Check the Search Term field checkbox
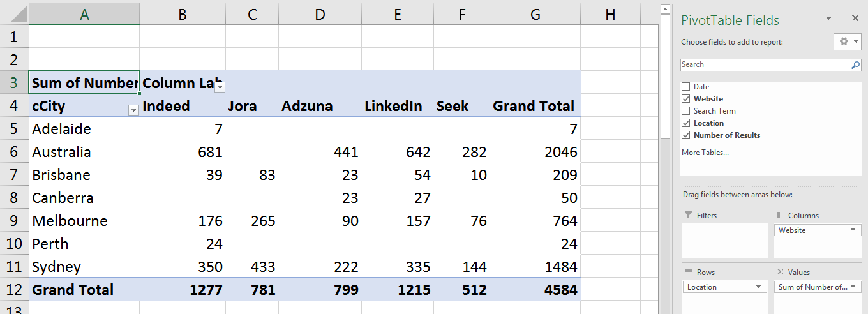 pos(686,111)
